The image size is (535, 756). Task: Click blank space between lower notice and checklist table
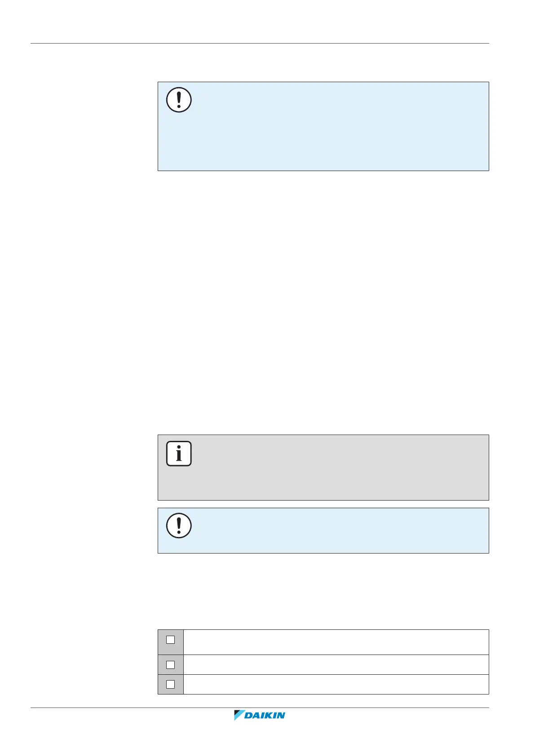pos(323,591)
